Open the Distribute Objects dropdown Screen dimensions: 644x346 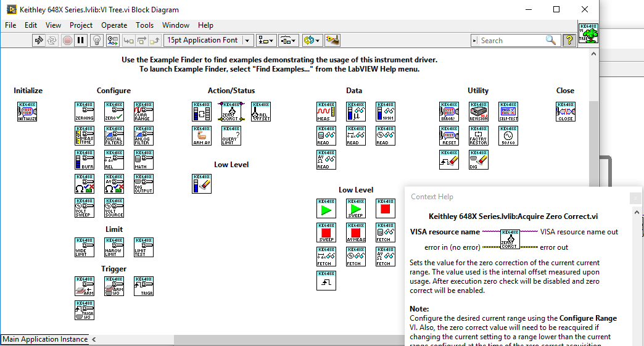click(x=288, y=40)
